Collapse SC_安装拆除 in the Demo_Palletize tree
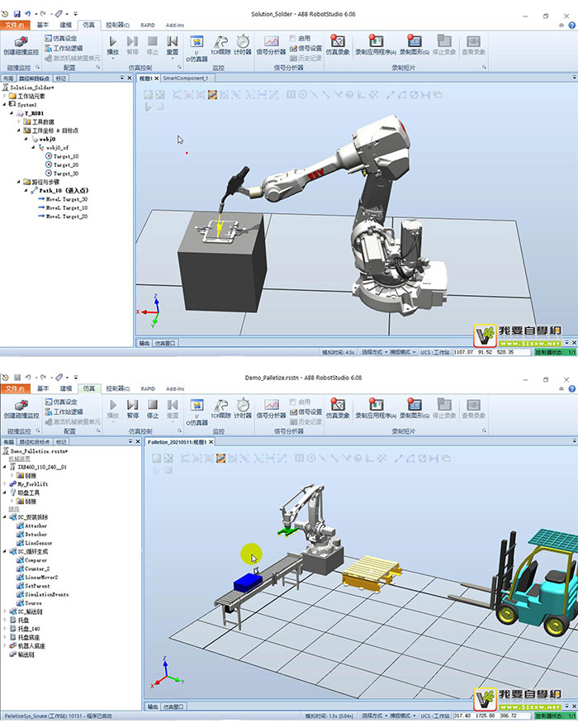578x728 pixels. tap(5, 516)
